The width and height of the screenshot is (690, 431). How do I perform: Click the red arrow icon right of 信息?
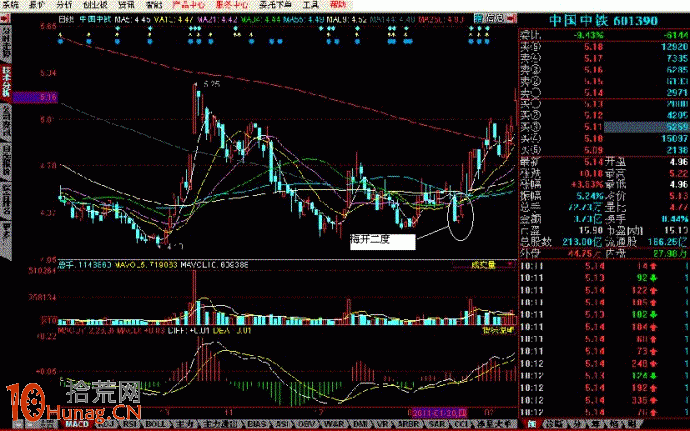[x=511, y=18]
